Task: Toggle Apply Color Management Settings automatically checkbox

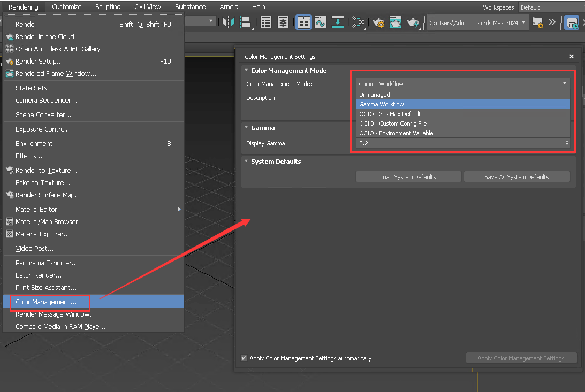Action: 245,358
